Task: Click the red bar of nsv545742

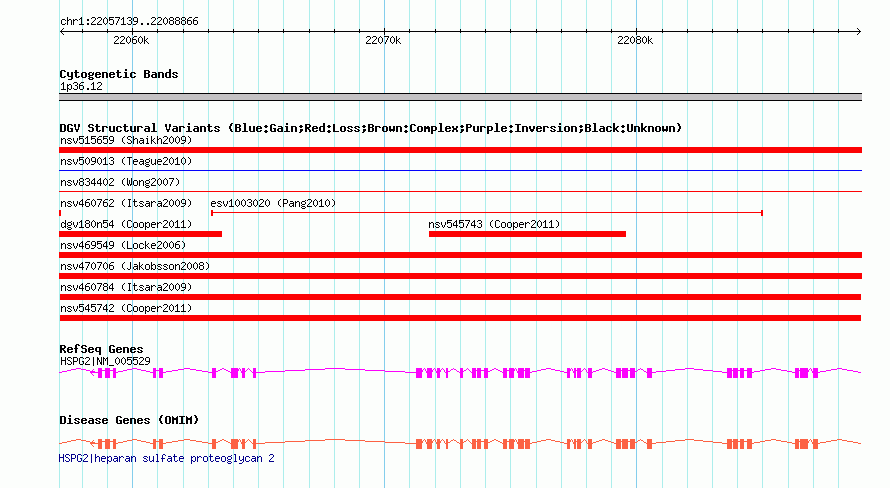Action: (x=460, y=318)
